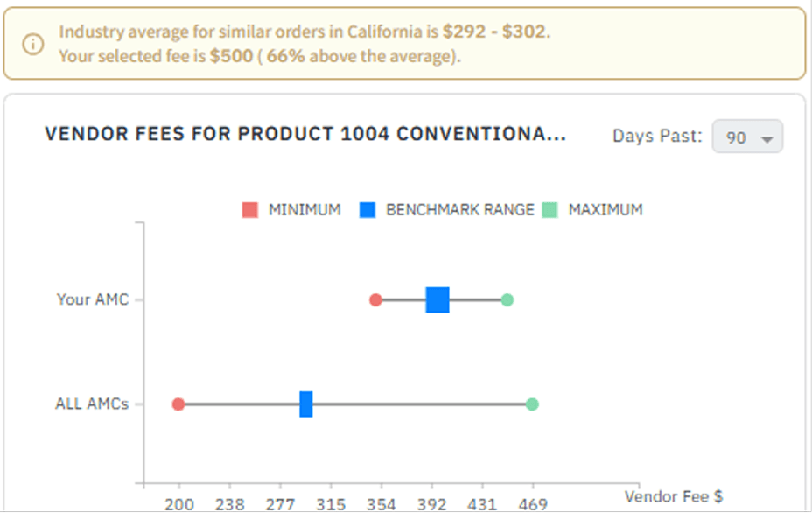Click the green MAXIMUM legend swatch

(550, 210)
